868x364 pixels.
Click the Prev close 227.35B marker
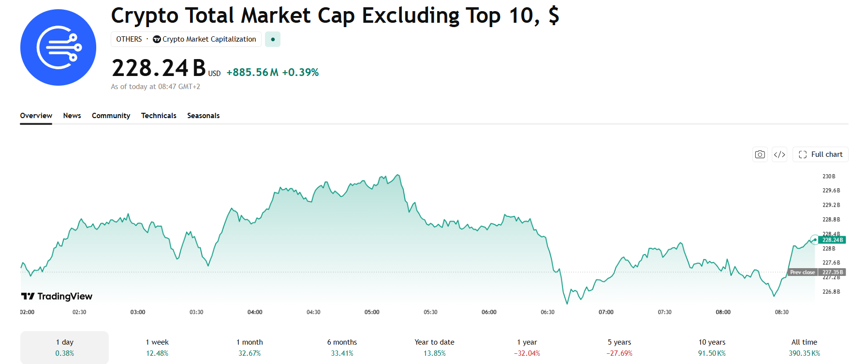coord(817,272)
